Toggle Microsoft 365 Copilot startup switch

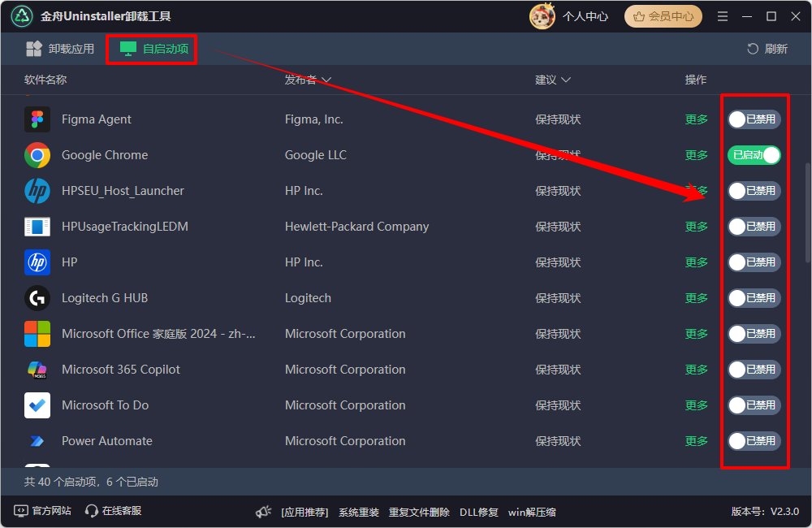754,370
